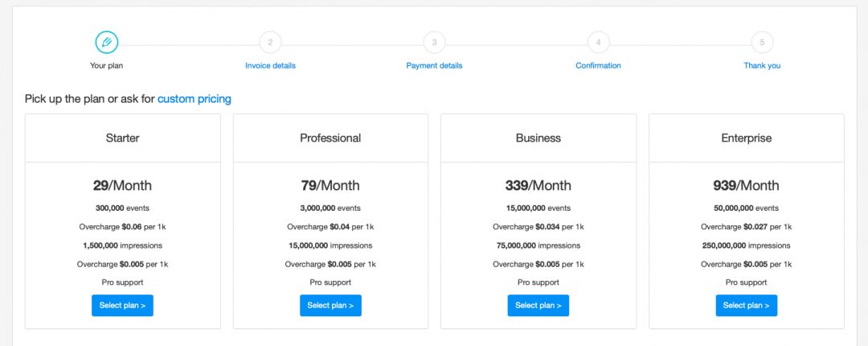The height and width of the screenshot is (346, 868).
Task: Click the pencil icon for Your plan step
Action: [106, 42]
